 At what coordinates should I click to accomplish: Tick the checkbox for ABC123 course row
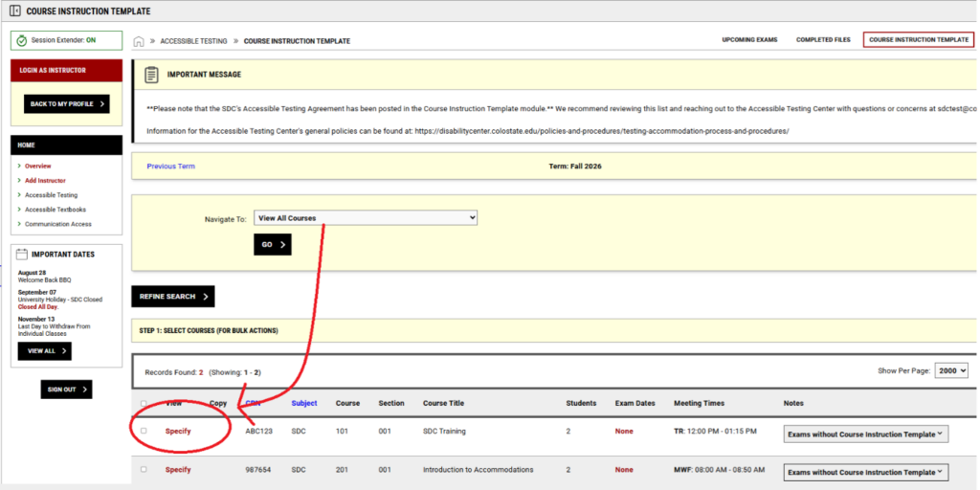144,431
